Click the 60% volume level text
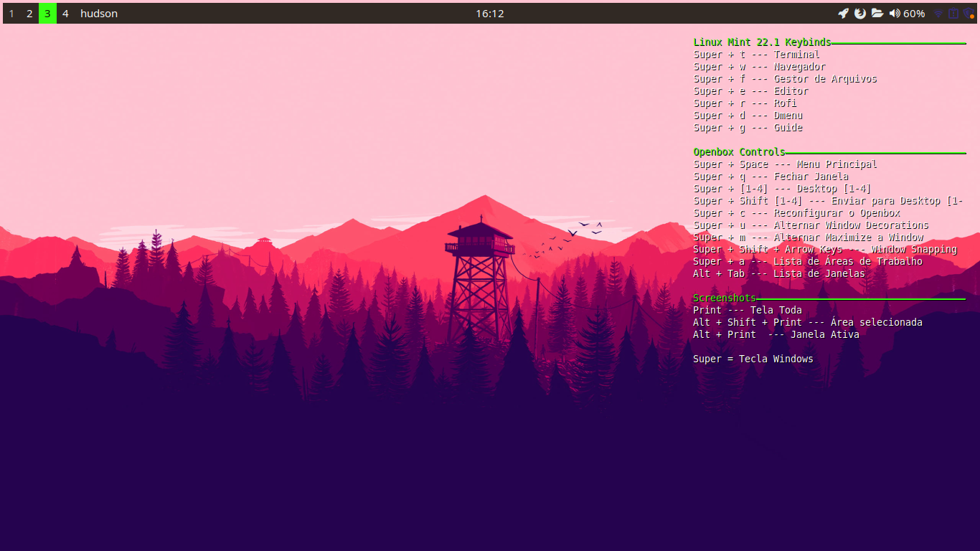 tap(914, 14)
